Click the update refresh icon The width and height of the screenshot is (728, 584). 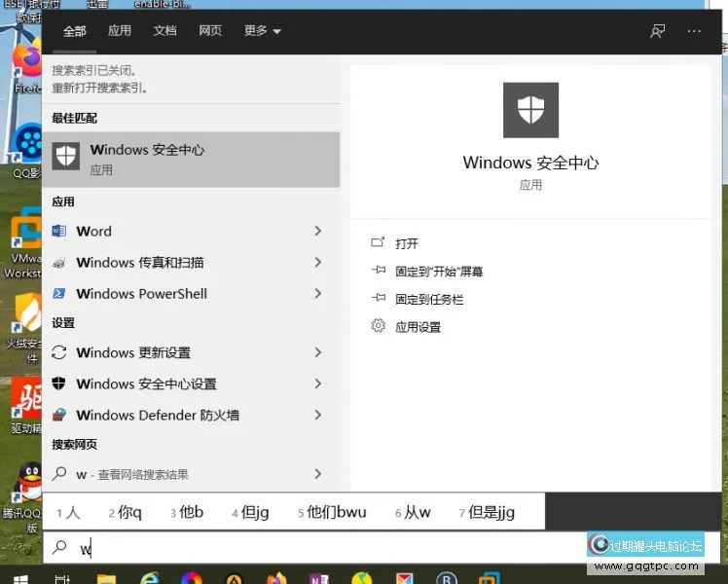click(x=59, y=352)
